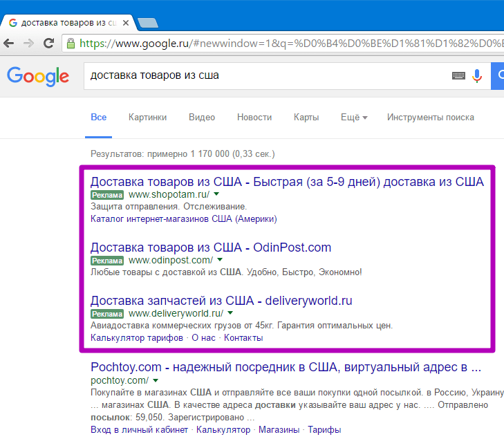Screen dimensions: 504x448
Task: Open the OdinPost.com ad headline
Action: click(211, 248)
